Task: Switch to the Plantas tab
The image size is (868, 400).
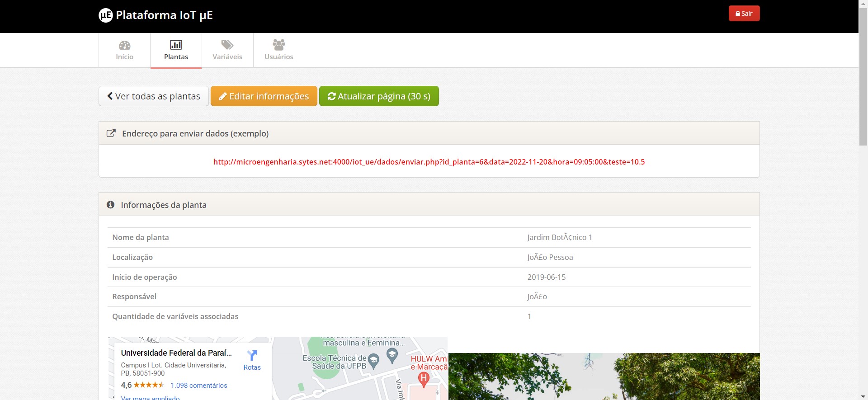Action: click(176, 50)
